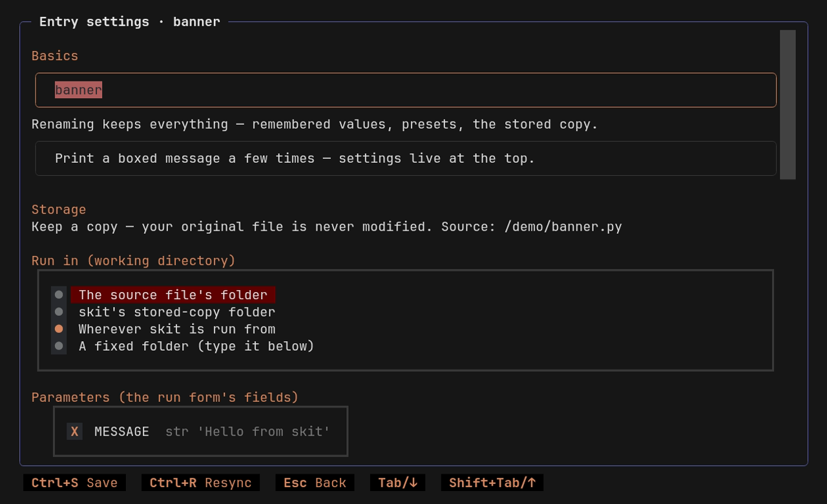The width and height of the screenshot is (827, 504).
Task: Click the Shift+Tab/↑ footer shortcut
Action: [x=492, y=483]
